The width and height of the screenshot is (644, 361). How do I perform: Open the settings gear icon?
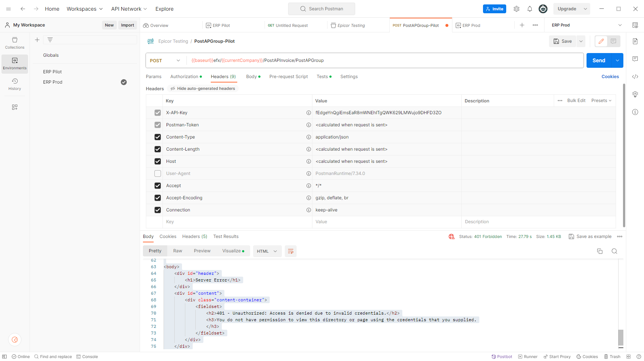(517, 9)
